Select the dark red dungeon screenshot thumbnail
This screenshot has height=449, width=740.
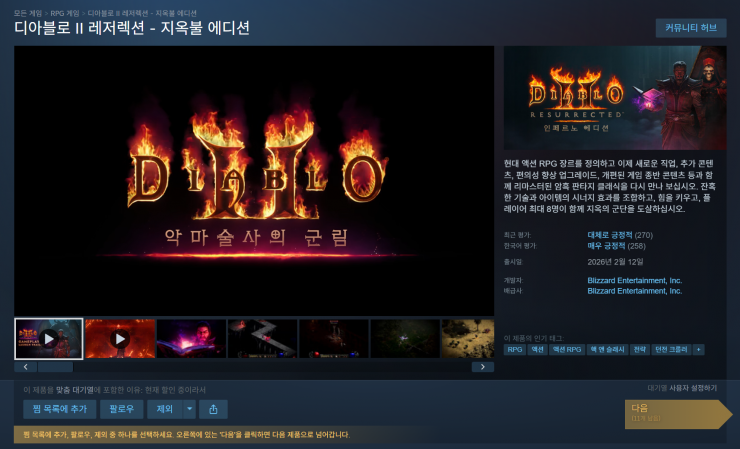334,339
